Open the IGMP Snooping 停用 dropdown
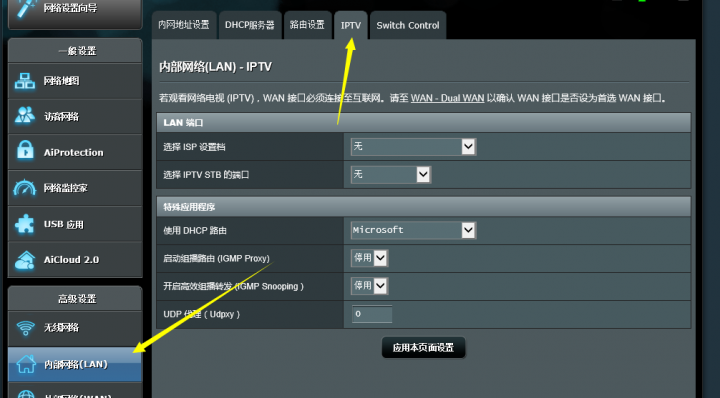Viewport: 720px width, 398px height. (x=370, y=286)
